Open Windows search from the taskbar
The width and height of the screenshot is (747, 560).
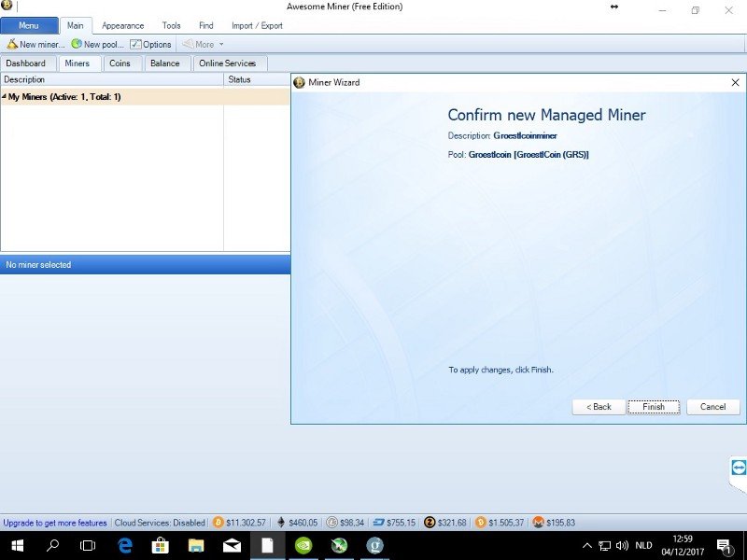(x=53, y=545)
